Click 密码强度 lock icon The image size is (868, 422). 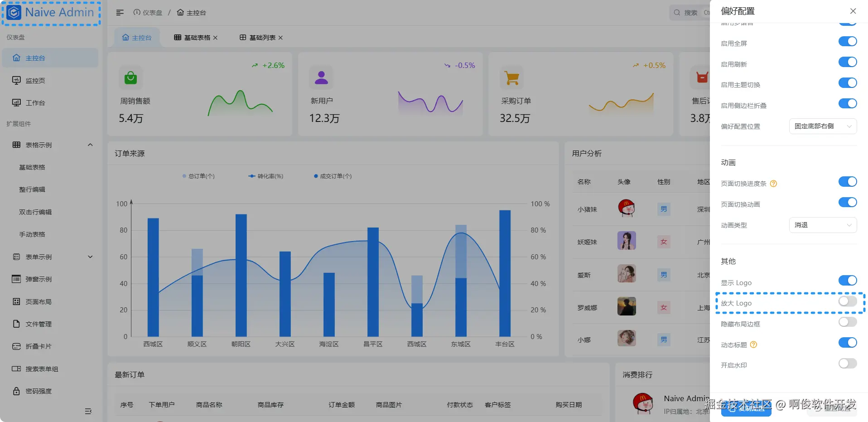(16, 391)
